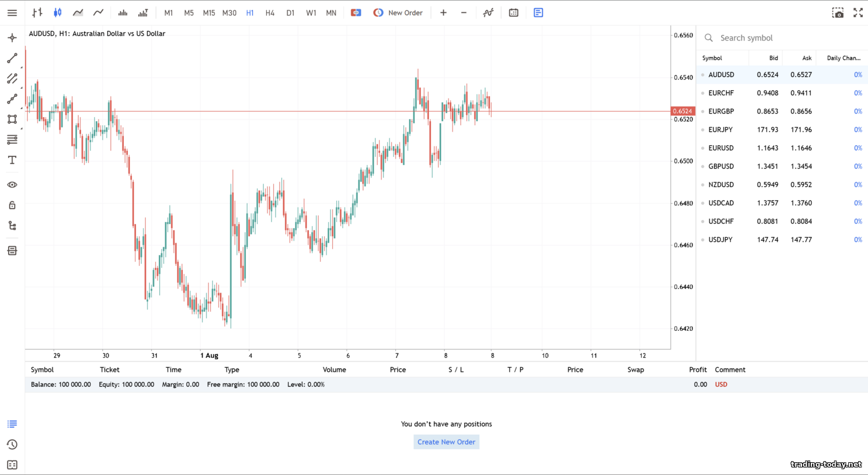The height and width of the screenshot is (475, 868).
Task: Switch timeframe to M15
Action: (209, 13)
